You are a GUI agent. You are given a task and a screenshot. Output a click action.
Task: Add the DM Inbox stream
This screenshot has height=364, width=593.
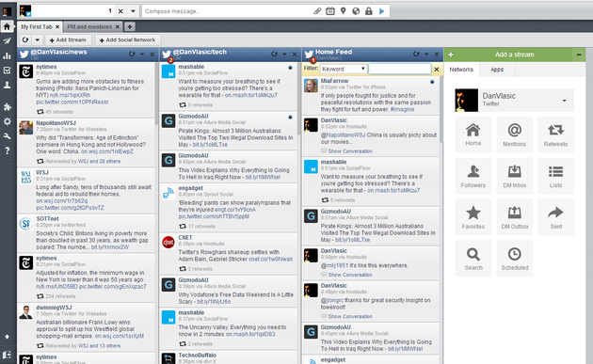coord(514,176)
